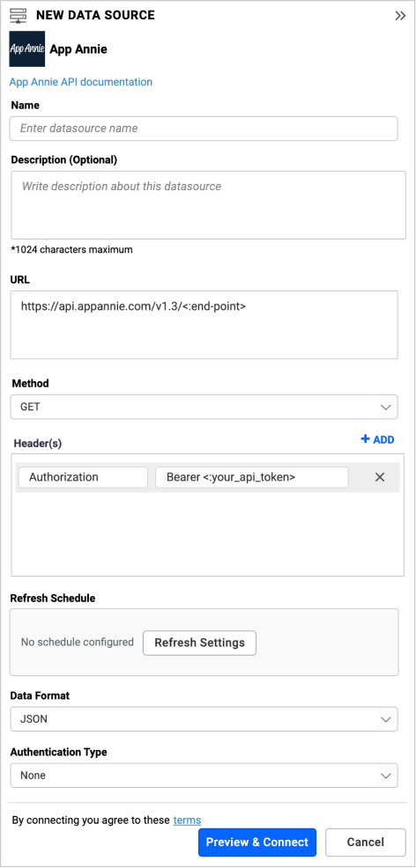The image size is (416, 868).
Task: Edit the URL text box
Action: [204, 325]
